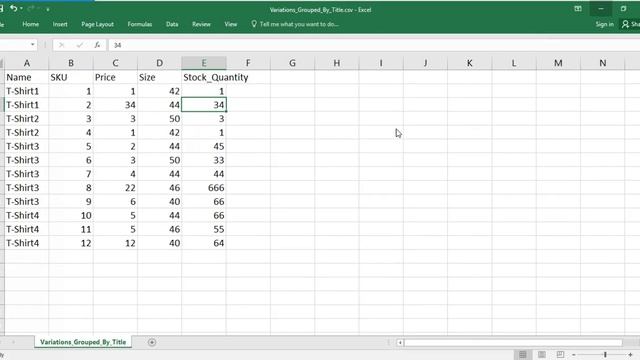Click the Undo arrow in quick access toolbar

[13, 8]
